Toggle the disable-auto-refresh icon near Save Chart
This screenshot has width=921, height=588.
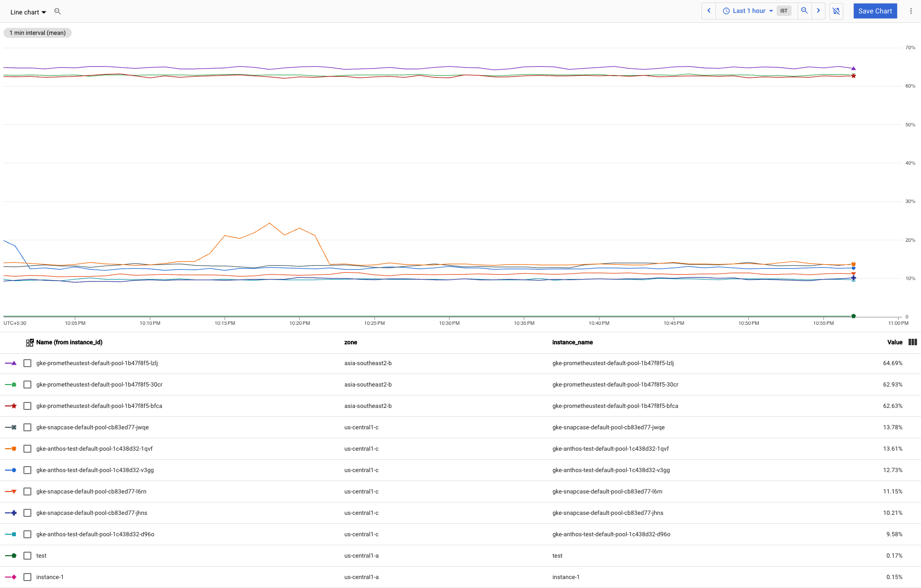click(836, 11)
